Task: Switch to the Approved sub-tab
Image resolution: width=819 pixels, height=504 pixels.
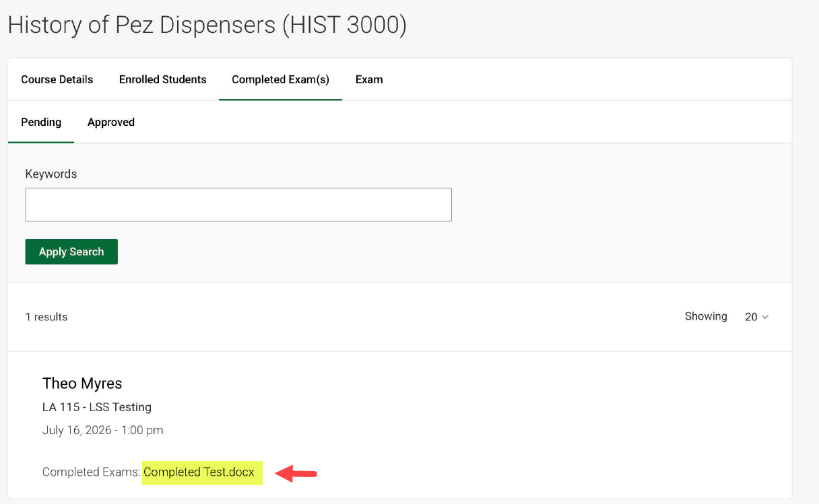Action: coord(111,122)
